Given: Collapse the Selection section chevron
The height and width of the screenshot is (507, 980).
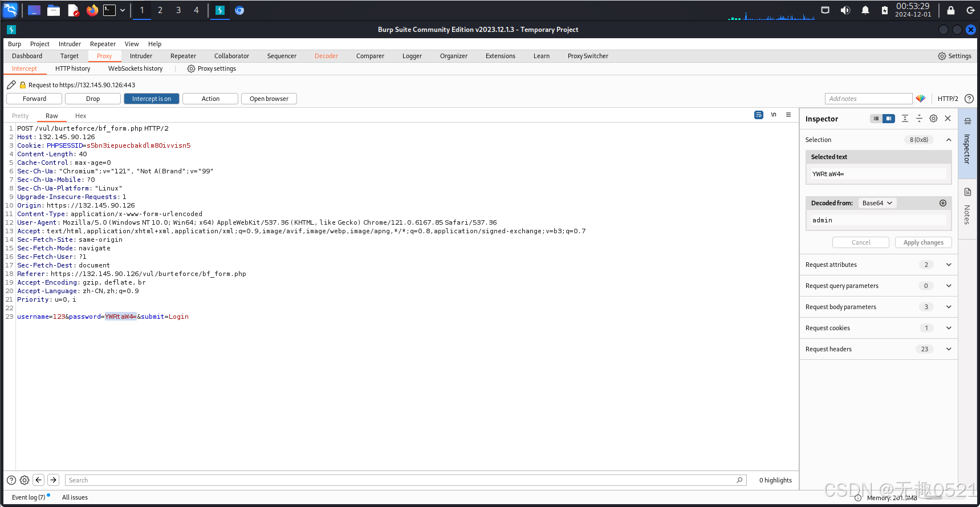Looking at the screenshot, I should (x=949, y=140).
